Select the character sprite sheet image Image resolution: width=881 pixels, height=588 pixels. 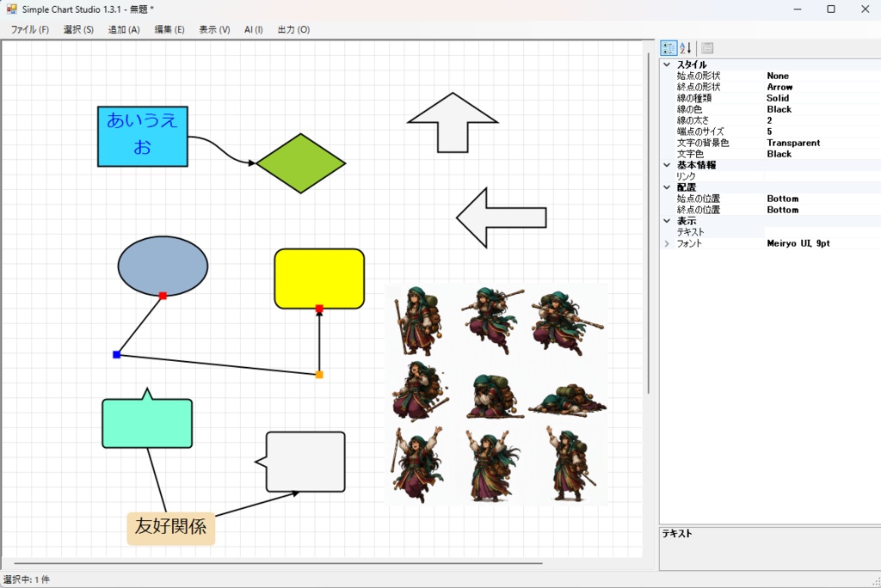[496, 395]
